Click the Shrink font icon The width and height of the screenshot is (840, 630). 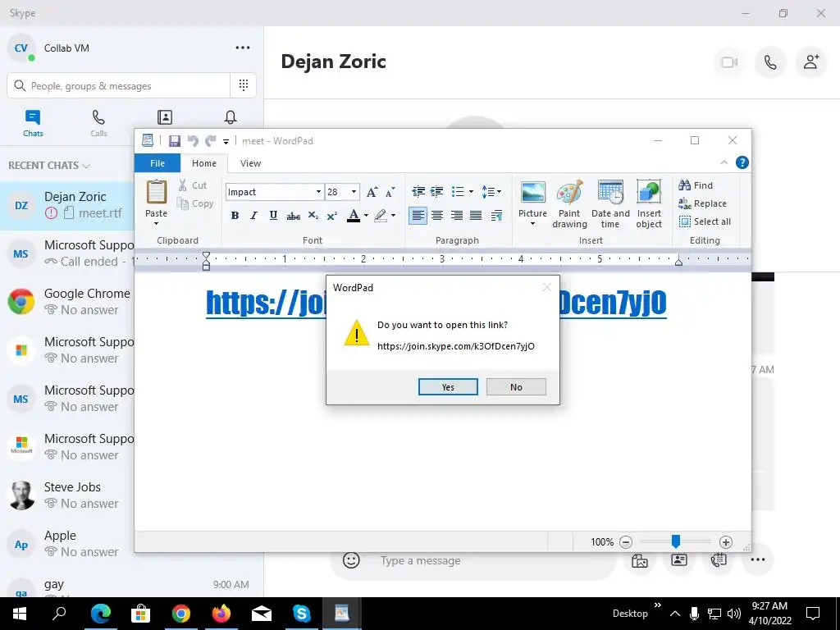(x=390, y=192)
